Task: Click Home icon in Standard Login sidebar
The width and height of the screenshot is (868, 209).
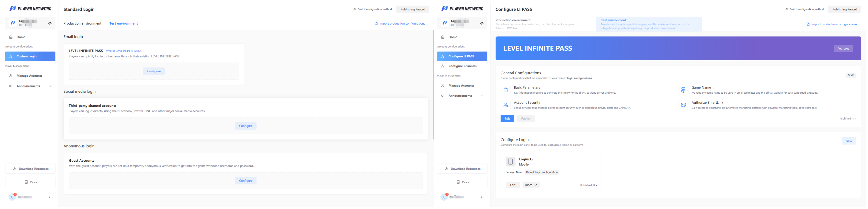Action: (x=11, y=37)
